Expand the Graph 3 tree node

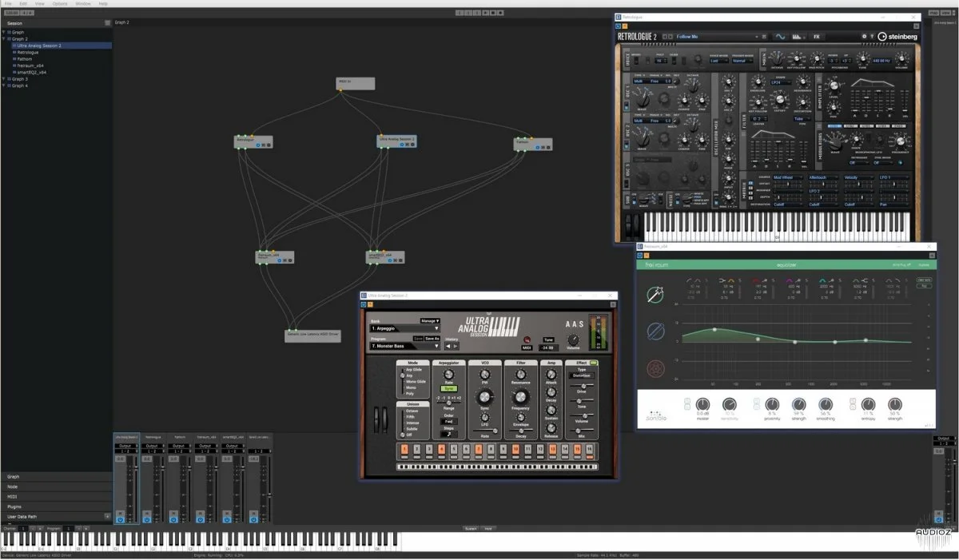[x=3, y=79]
